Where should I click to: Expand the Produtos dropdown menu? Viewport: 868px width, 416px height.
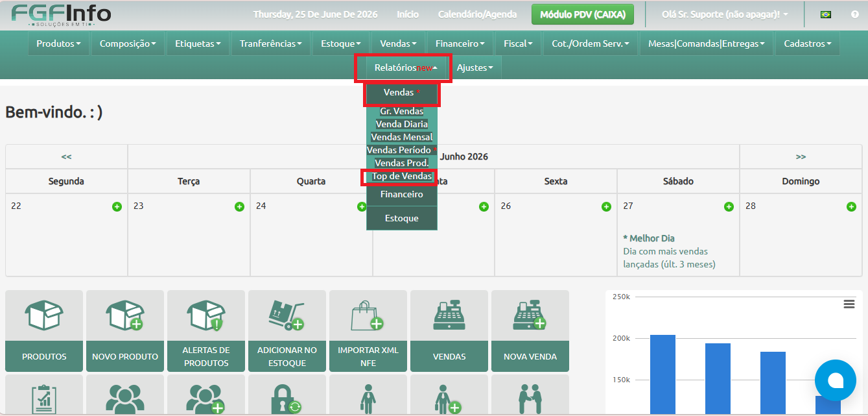[58, 43]
